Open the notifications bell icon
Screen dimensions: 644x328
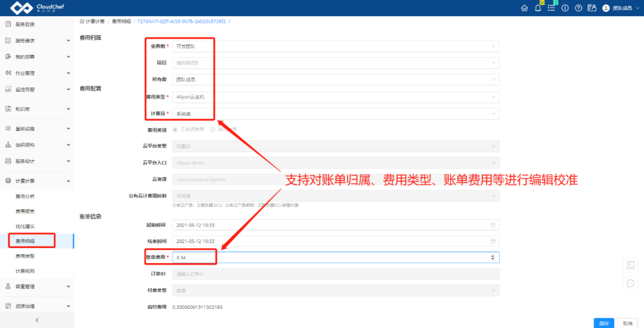pyautogui.click(x=538, y=8)
